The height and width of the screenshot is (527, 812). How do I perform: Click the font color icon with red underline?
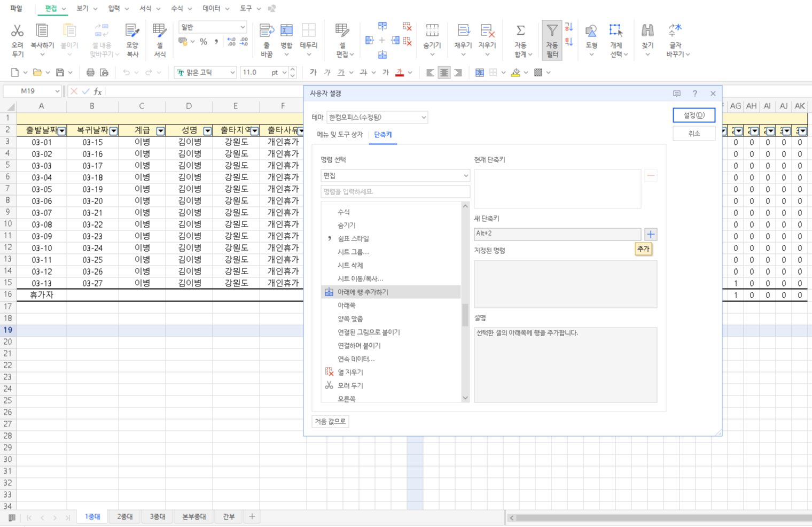tap(400, 72)
